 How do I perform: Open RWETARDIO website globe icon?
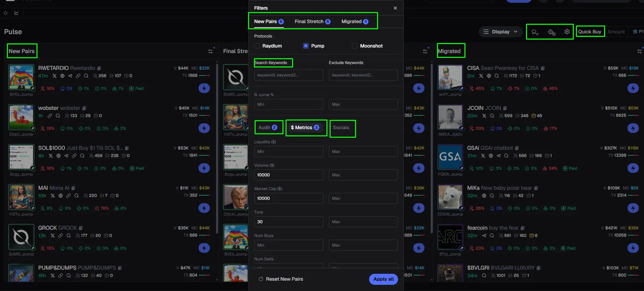tap(62, 76)
